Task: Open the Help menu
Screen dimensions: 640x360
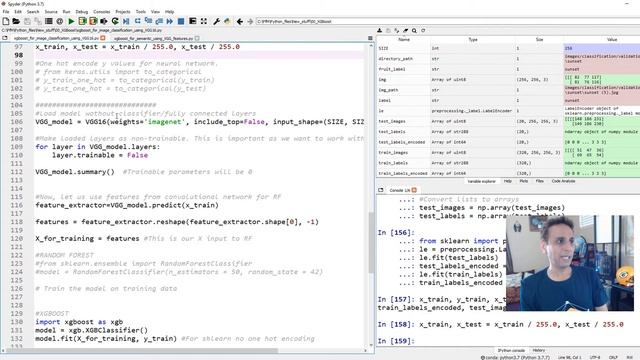Action: tap(169, 12)
